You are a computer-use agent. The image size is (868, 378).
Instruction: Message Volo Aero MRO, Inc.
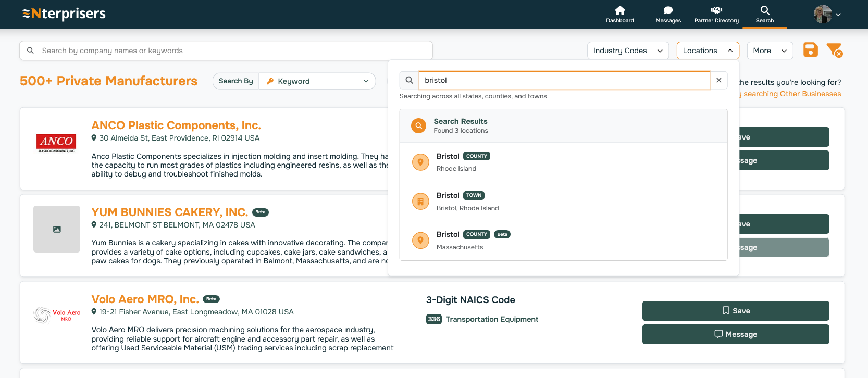click(x=735, y=334)
